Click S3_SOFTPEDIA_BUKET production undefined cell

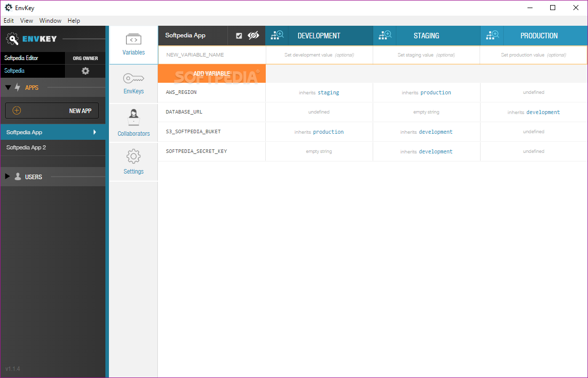tap(534, 132)
